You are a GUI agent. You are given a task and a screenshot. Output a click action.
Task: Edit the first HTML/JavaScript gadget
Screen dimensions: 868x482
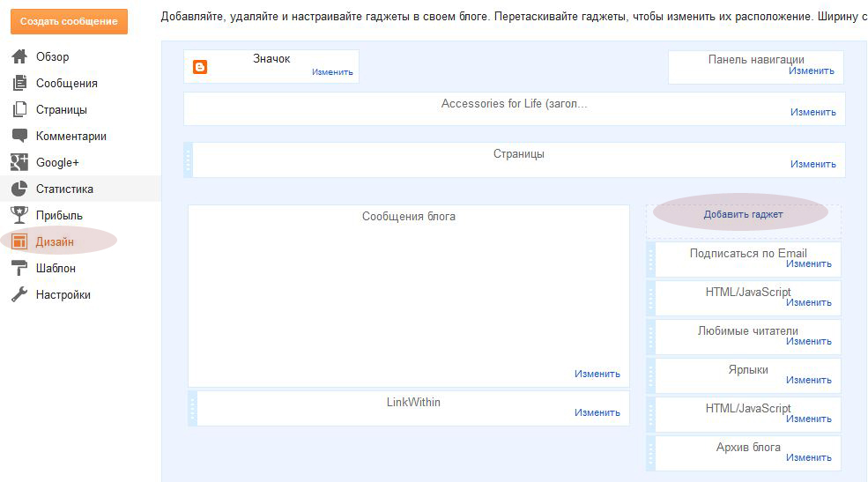[x=808, y=303]
